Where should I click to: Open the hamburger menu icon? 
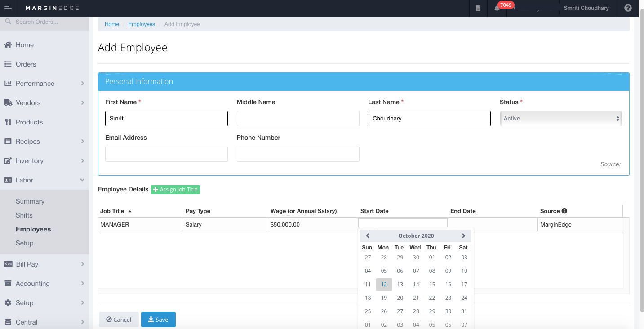(x=8, y=8)
